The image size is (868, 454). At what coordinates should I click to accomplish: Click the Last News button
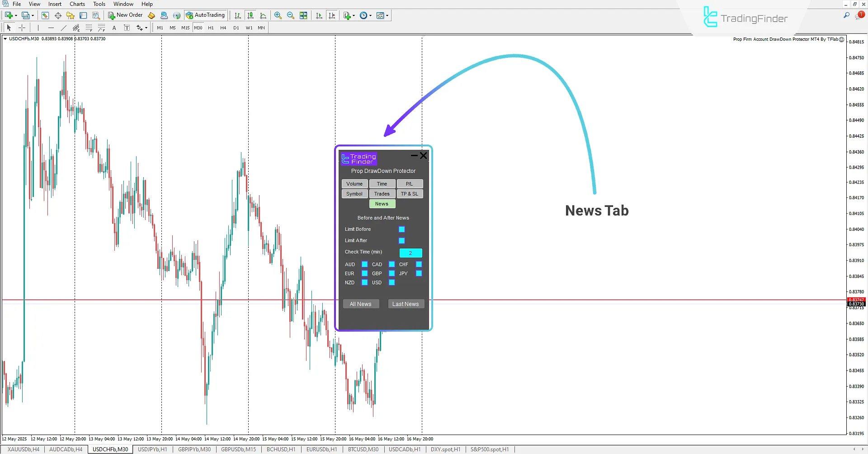[x=406, y=304]
